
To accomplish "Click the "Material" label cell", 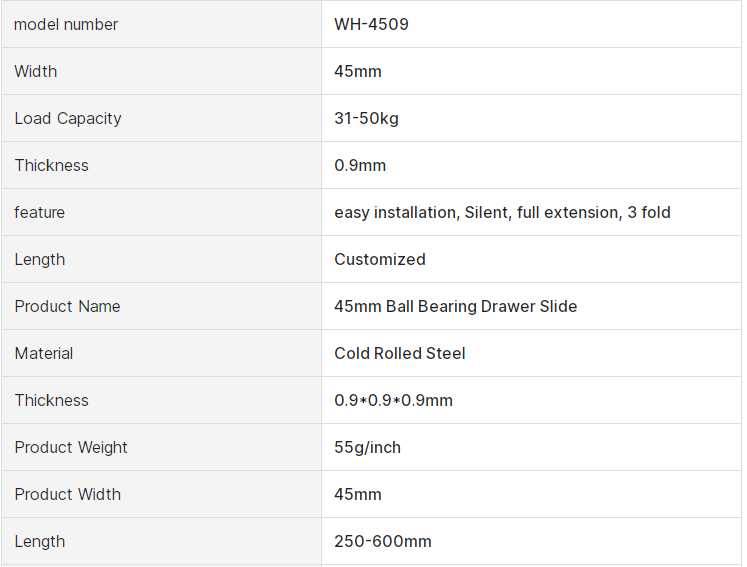I will click(x=44, y=353).
